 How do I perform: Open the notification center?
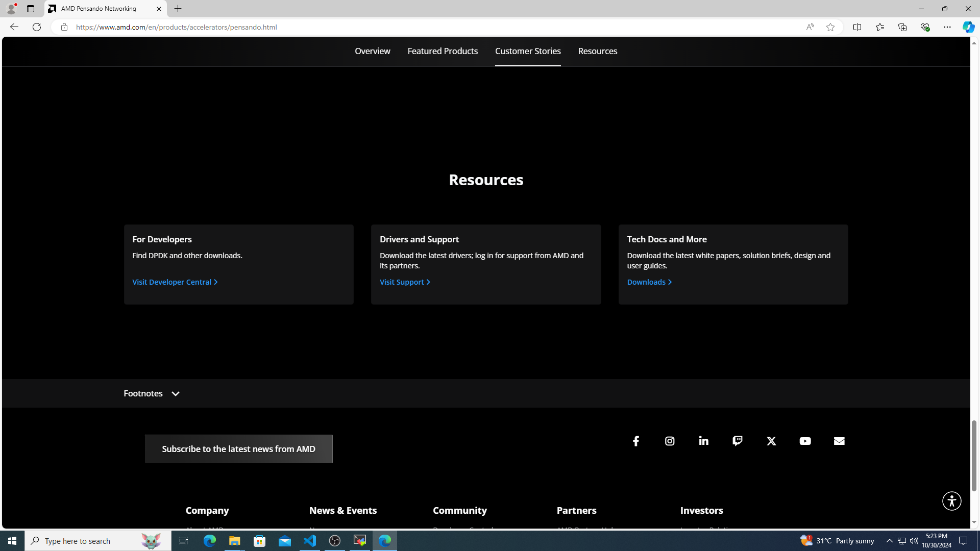[x=963, y=541]
